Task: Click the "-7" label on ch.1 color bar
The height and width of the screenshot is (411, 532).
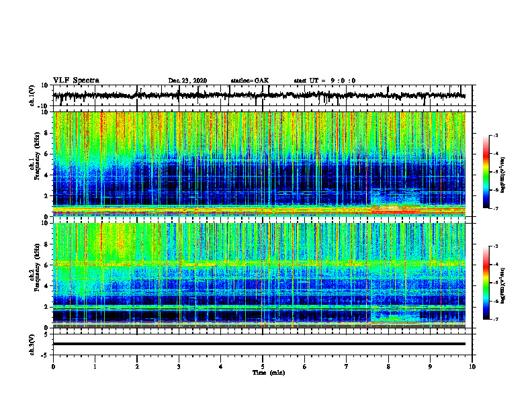Action: 496,208
